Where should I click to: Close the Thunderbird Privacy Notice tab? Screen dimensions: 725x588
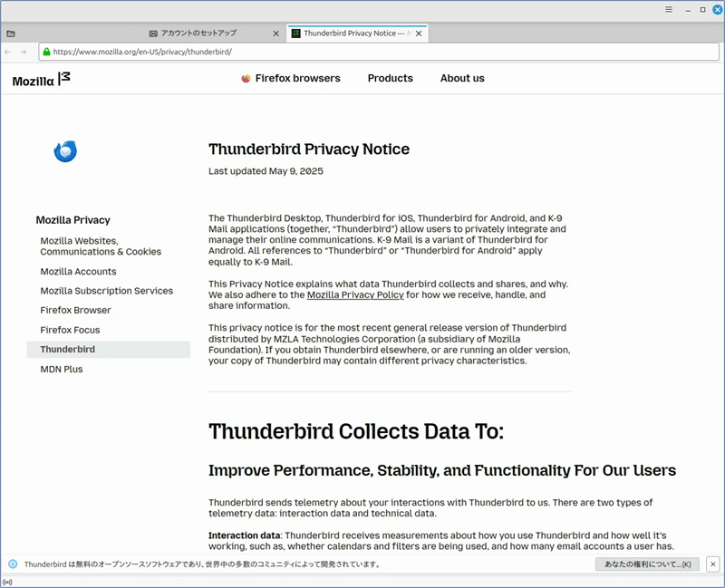coord(419,34)
